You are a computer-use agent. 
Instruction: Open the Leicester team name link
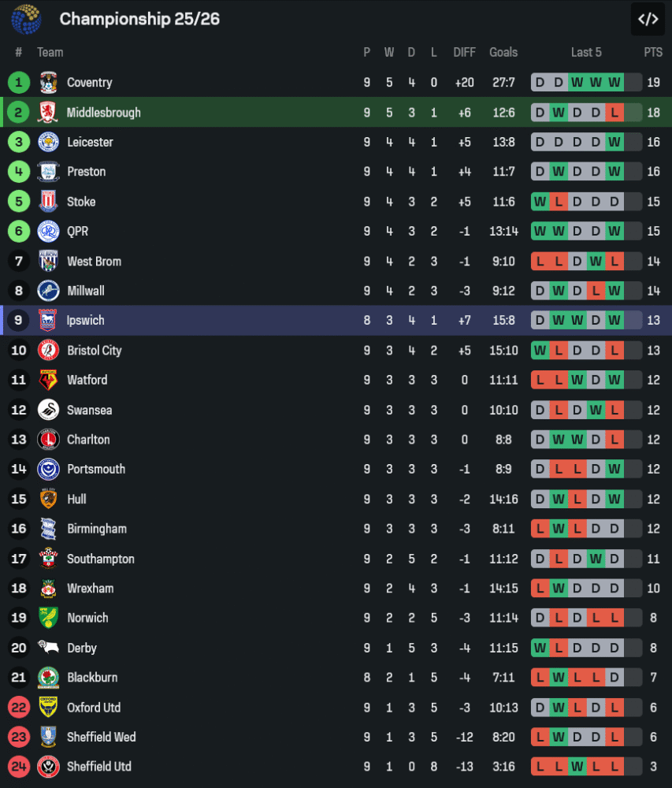pyautogui.click(x=90, y=143)
